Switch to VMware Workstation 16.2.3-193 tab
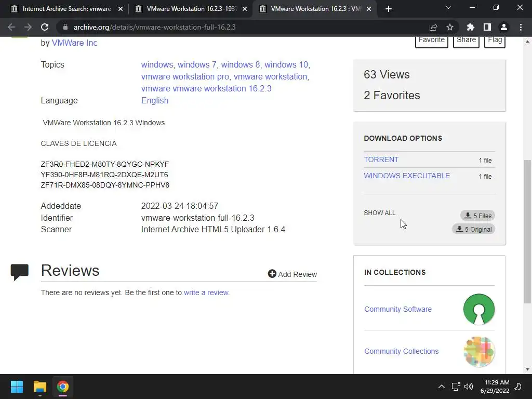Screen dimensions: 532x399 (x=191, y=9)
